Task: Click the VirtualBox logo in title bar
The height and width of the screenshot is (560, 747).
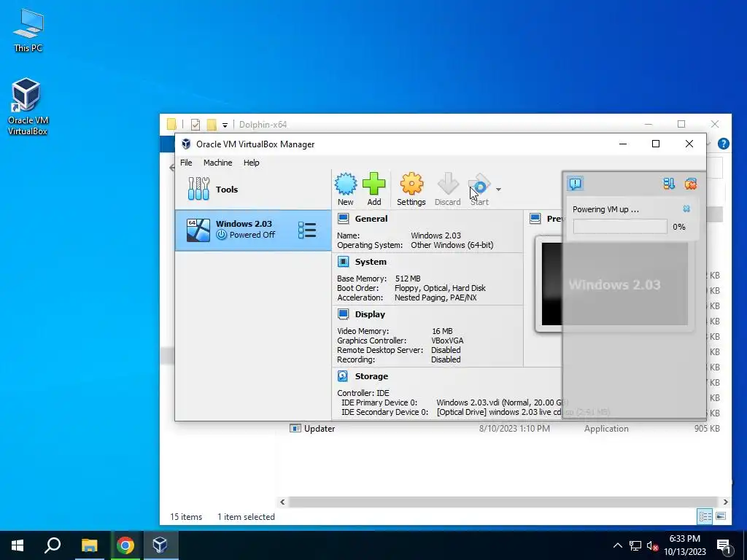Action: point(186,144)
